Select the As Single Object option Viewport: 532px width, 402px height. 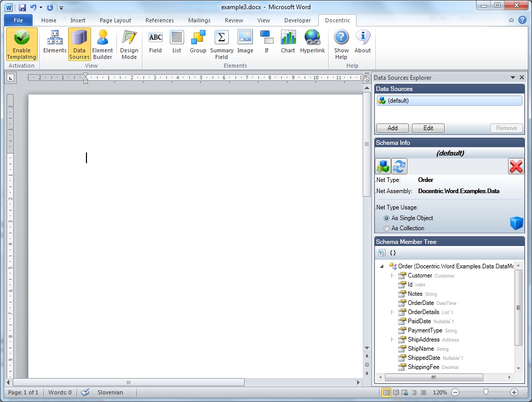(x=408, y=218)
